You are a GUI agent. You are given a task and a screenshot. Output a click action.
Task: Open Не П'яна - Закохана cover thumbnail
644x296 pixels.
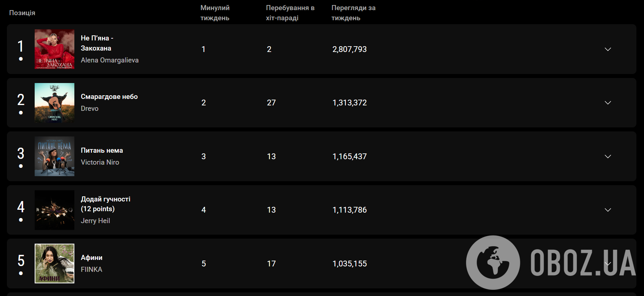pyautogui.click(x=55, y=49)
